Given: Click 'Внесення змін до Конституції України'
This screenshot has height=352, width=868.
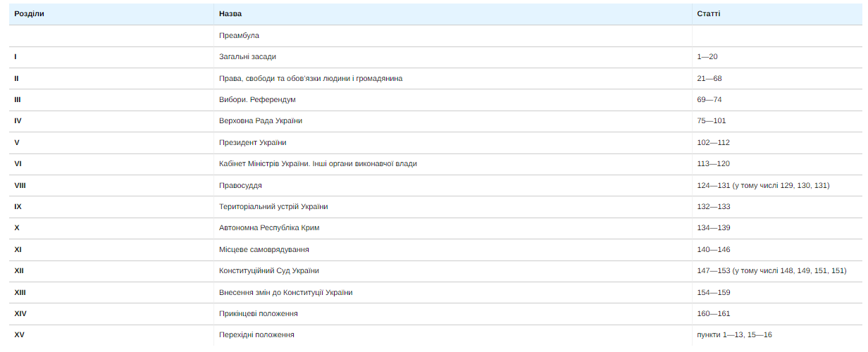Looking at the screenshot, I should [286, 293].
